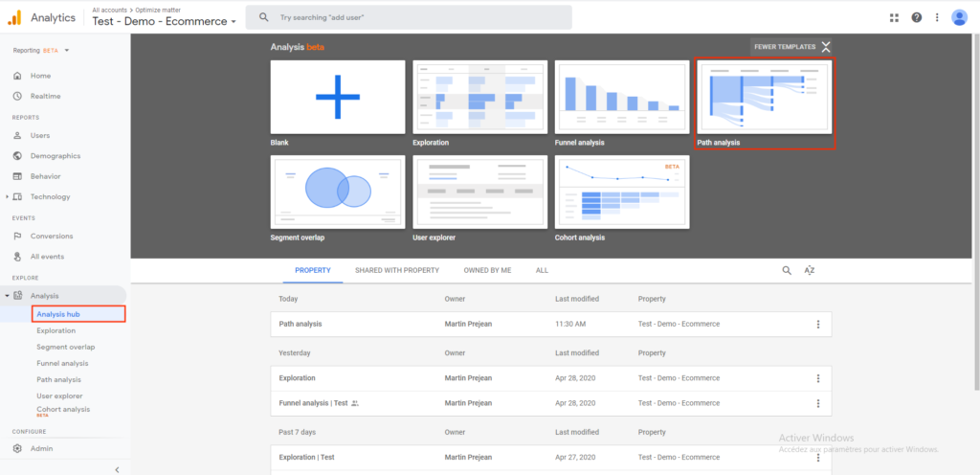Click the A-Z sort icon
The image size is (980, 475).
[810, 271]
